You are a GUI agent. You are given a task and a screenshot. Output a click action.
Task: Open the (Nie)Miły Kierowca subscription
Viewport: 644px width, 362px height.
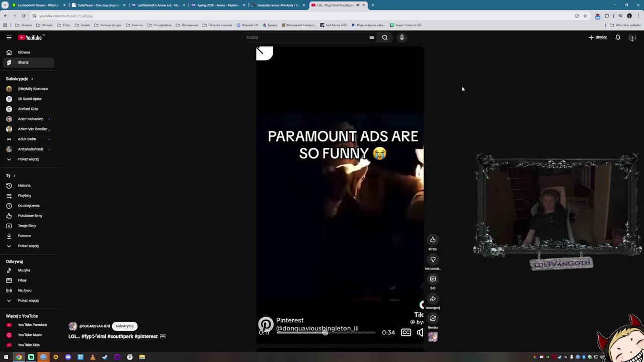29,89
